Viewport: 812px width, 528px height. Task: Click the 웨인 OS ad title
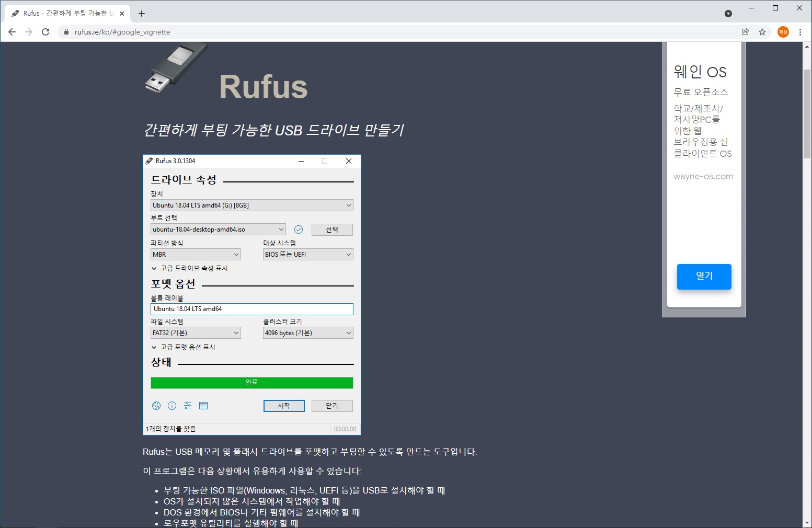[700, 72]
